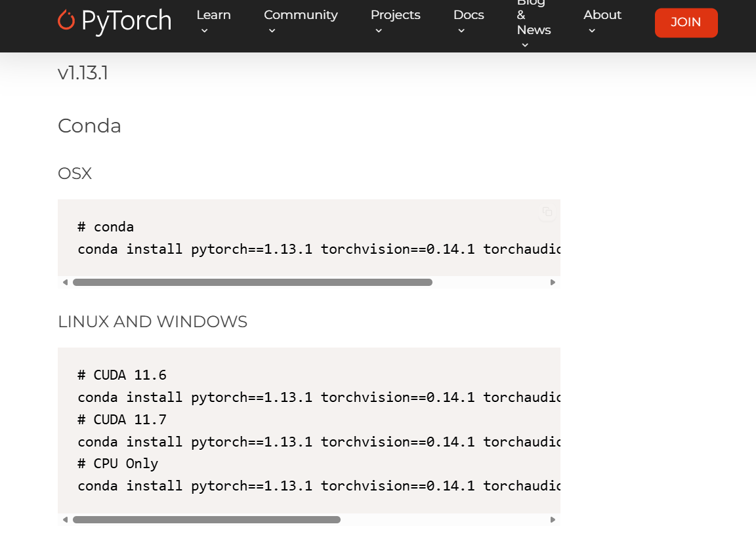Click left arrow of Linux code scrollbar
756x541 pixels.
coord(65,520)
